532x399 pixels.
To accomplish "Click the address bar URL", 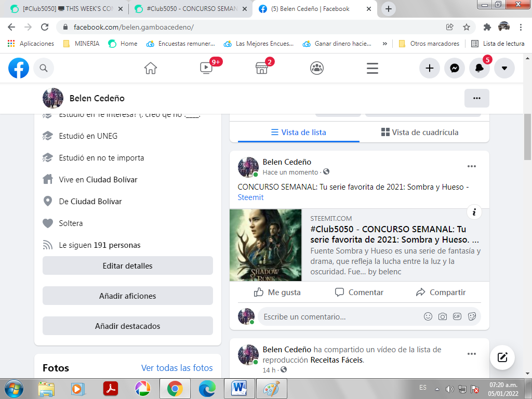I will click(134, 27).
